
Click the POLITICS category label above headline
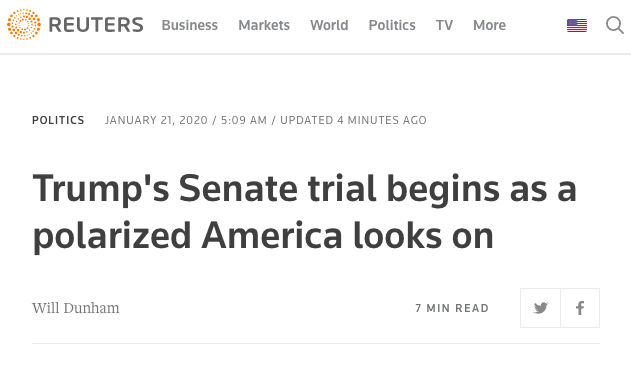coord(58,120)
